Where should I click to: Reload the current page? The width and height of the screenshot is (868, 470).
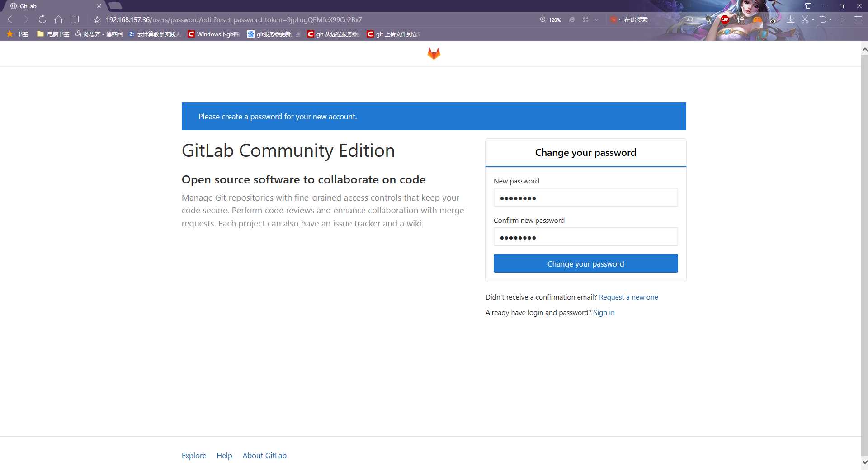pos(42,19)
